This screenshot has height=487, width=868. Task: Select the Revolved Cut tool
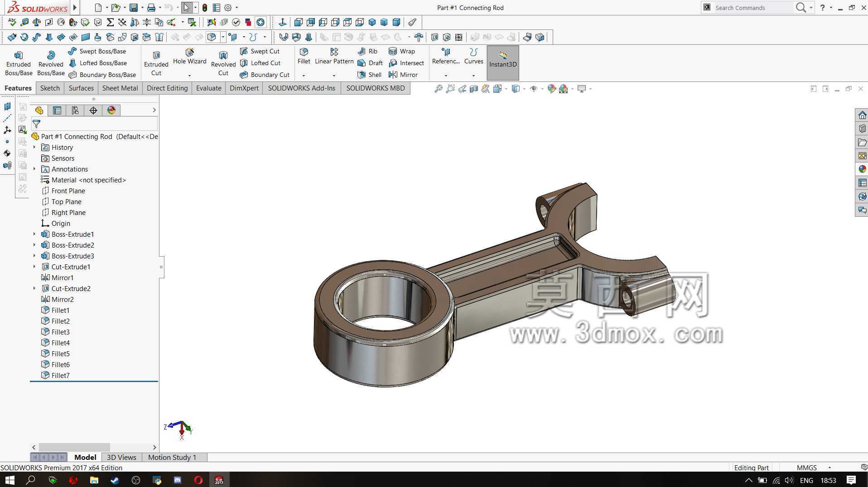[x=223, y=63]
